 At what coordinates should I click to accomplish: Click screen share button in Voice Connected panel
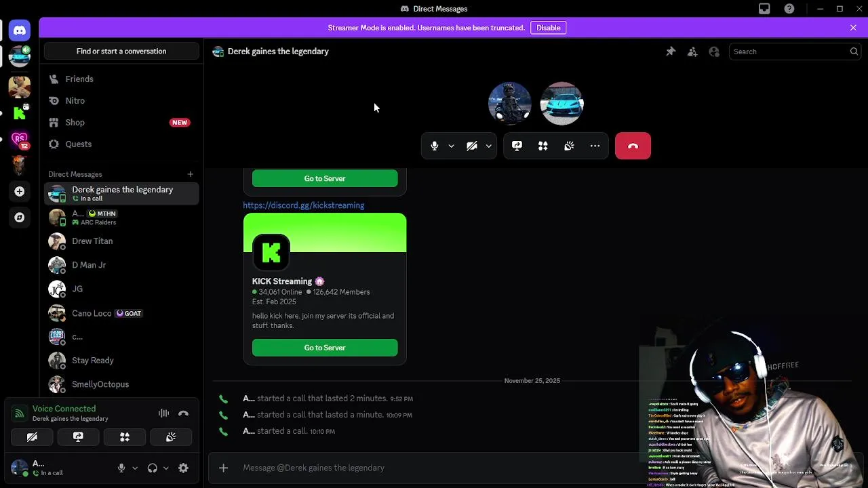78,437
